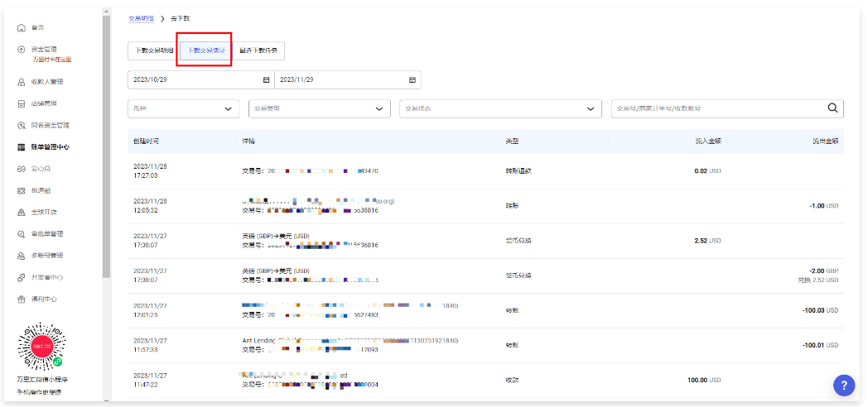Open calendar icon for start date 2023/10/29

pyautogui.click(x=266, y=79)
